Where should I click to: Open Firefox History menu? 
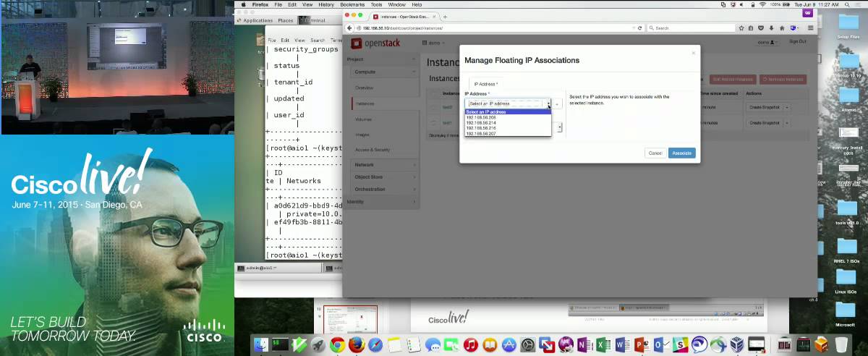point(326,4)
